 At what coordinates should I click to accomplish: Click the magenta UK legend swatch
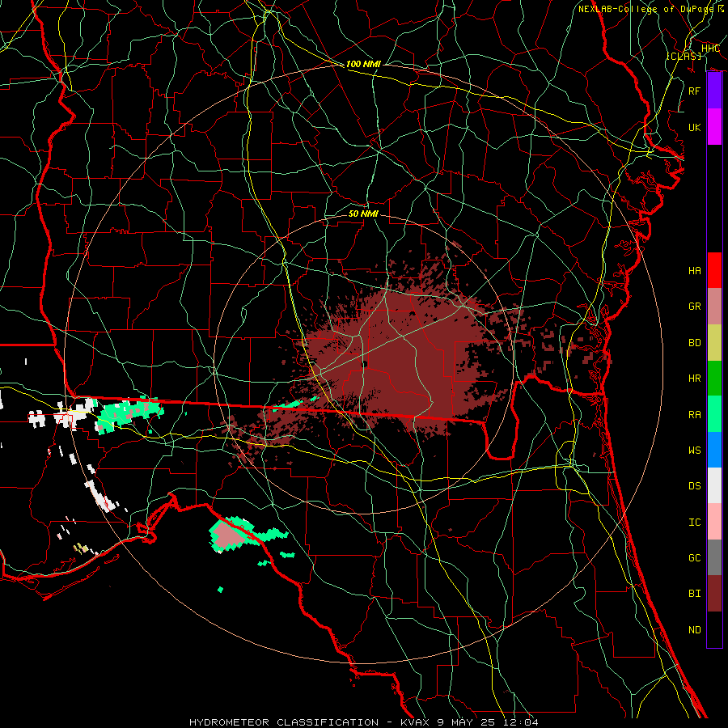714,127
